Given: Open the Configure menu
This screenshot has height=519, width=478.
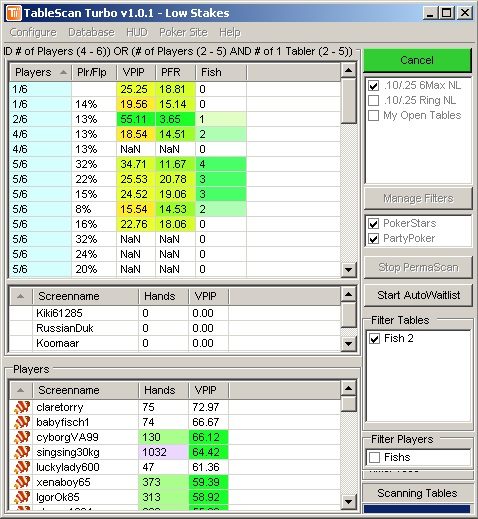Looking at the screenshot, I should point(33,32).
